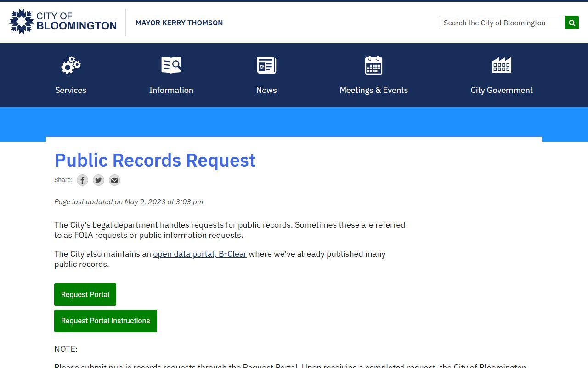Share the page on Twitter

[x=98, y=180]
